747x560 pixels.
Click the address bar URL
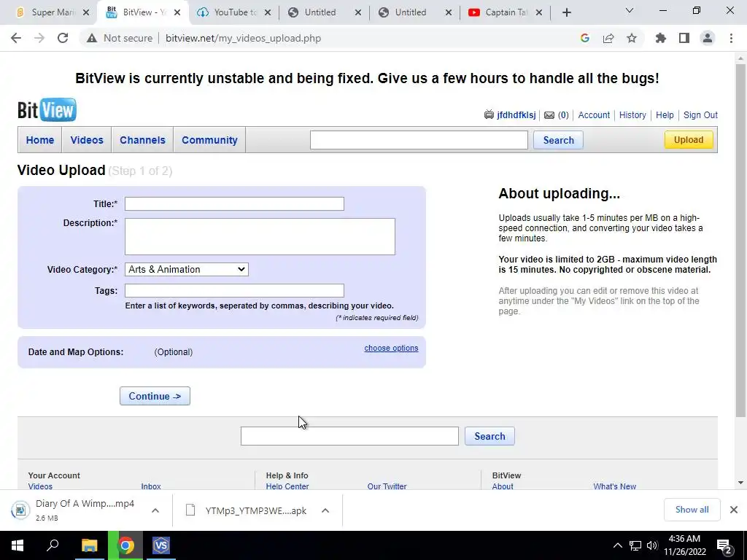[x=243, y=38]
